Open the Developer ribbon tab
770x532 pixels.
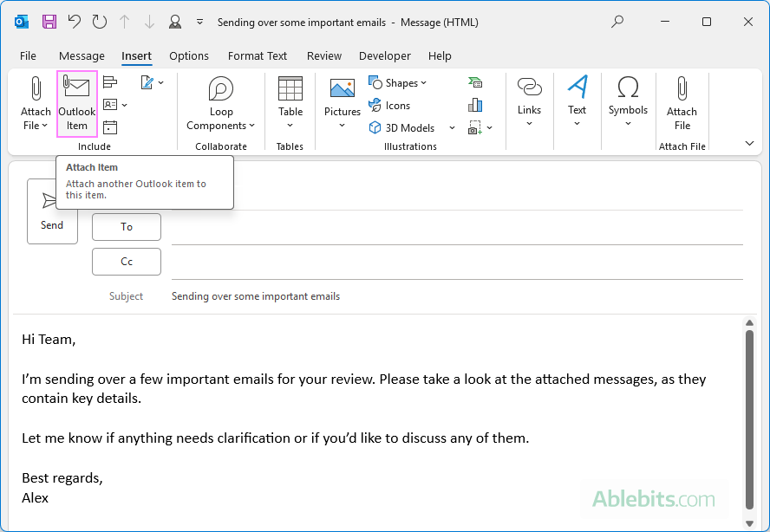pos(384,55)
